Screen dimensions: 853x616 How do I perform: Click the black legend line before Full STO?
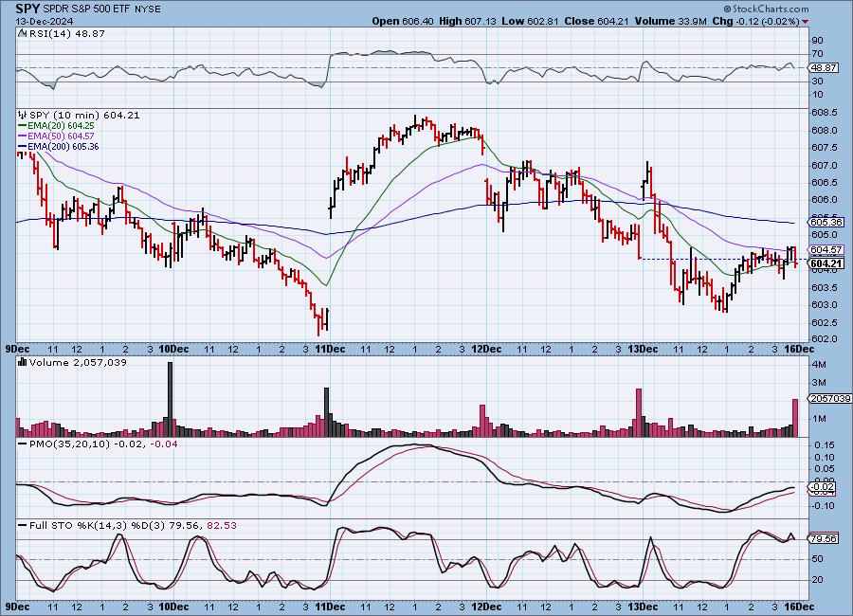coord(23,526)
